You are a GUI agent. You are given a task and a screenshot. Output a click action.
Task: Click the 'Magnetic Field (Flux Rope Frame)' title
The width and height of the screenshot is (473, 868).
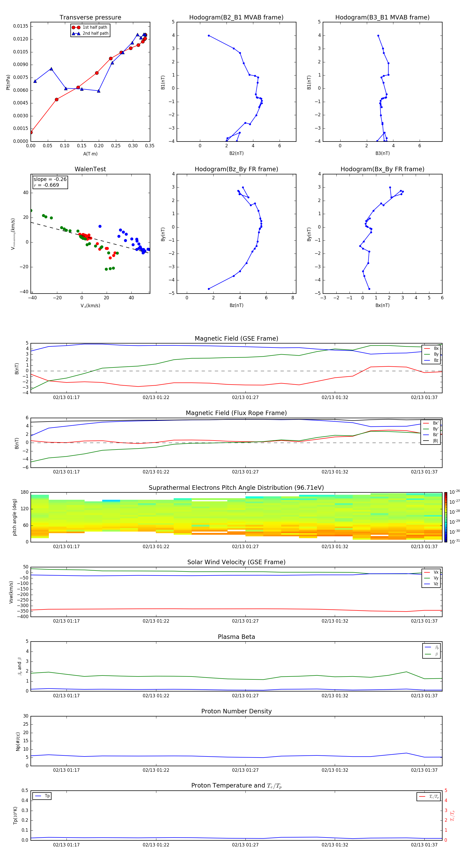[x=236, y=413]
